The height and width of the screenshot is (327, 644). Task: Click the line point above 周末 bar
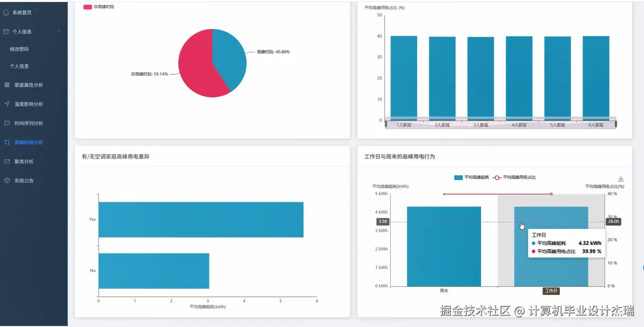[444, 194]
